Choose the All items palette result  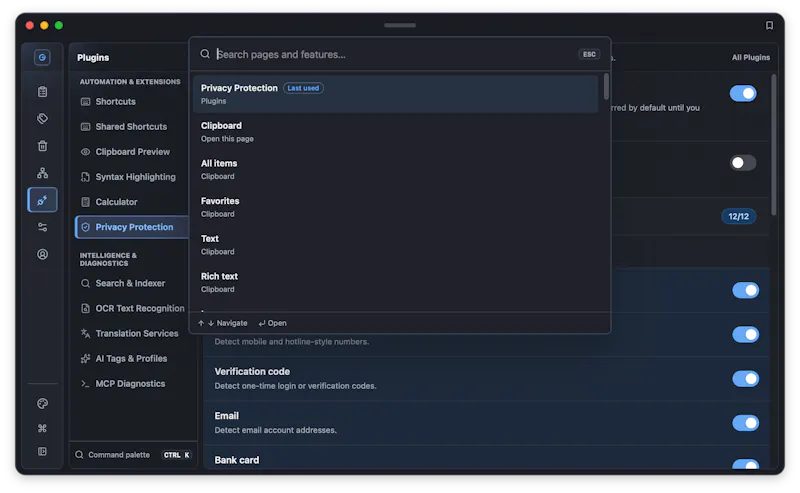click(x=395, y=169)
